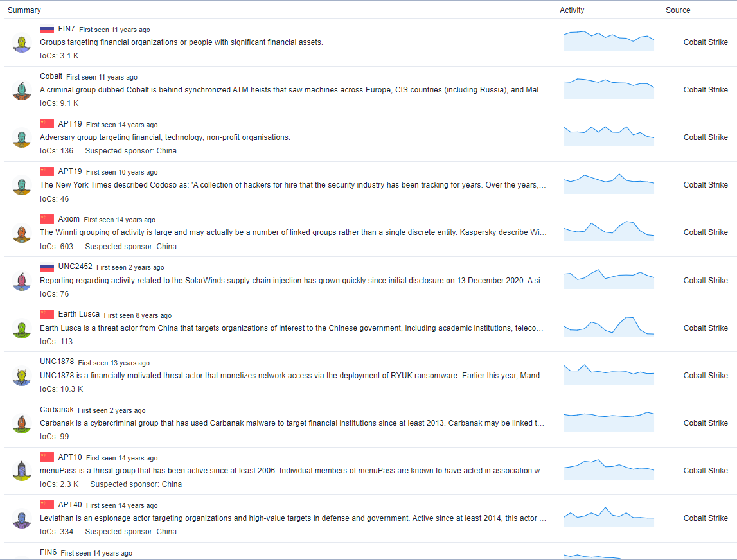Click the Source column header
The image size is (737, 560).
678,10
